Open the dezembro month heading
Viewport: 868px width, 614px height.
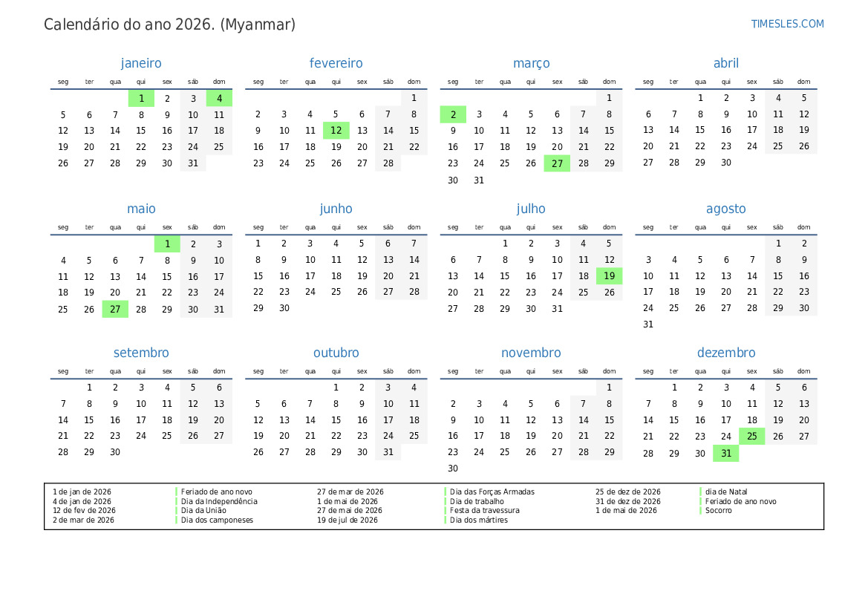coord(725,353)
